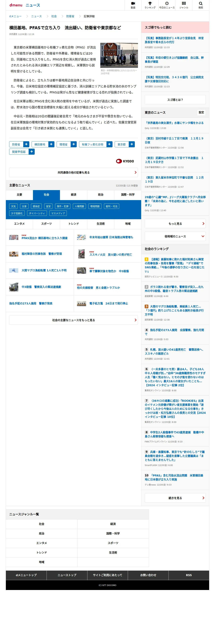
Task: Open ranking item 1 about 斎藤知事
Action: [x=174, y=265]
